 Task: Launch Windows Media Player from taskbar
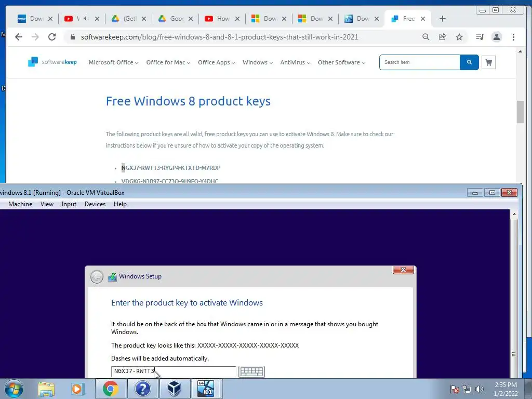[x=77, y=389]
